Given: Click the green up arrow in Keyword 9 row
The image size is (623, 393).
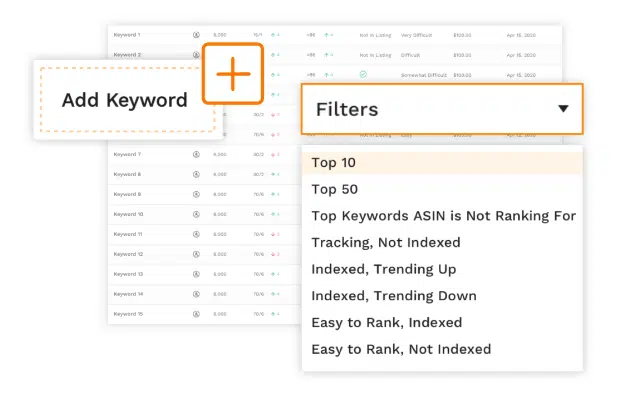Looking at the screenshot, I should point(273,194).
